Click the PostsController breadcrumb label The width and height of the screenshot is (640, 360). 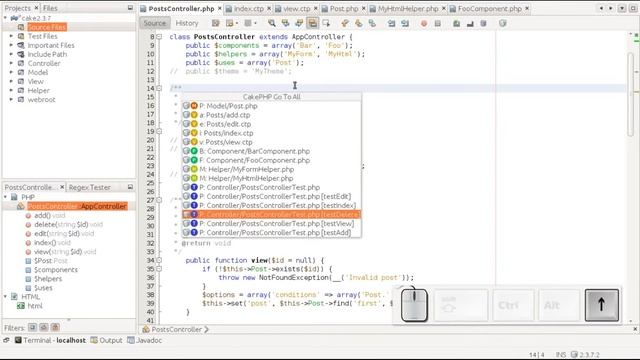coord(176,329)
